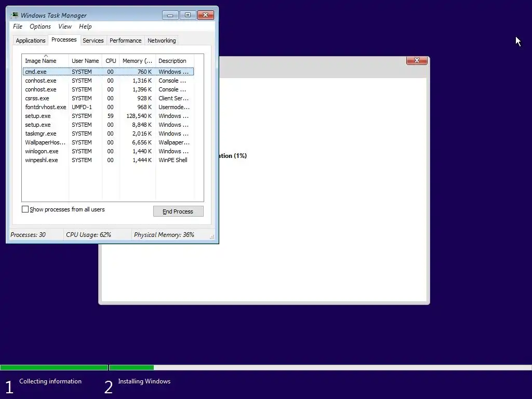The width and height of the screenshot is (532, 399).
Task: Sort processes by CPU column header
Action: pos(111,61)
